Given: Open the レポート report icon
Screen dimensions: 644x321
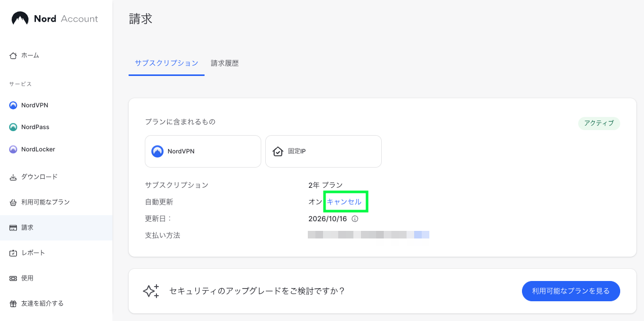Looking at the screenshot, I should [x=13, y=253].
